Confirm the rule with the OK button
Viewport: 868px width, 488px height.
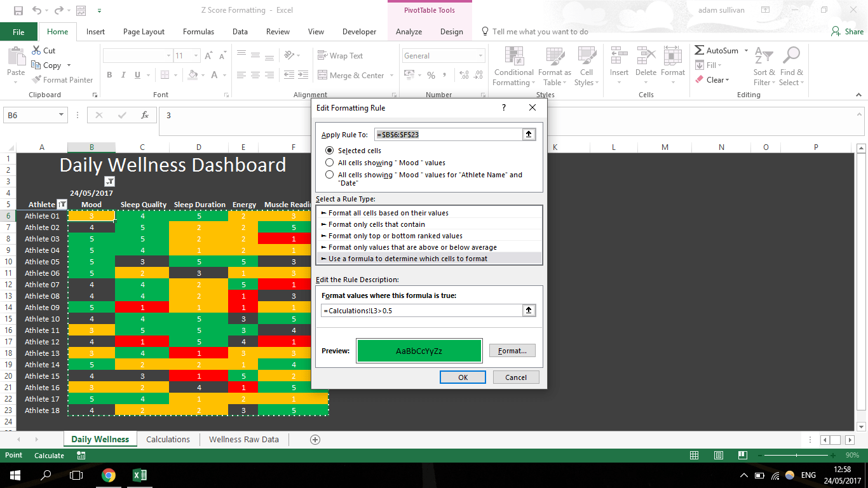(x=463, y=377)
